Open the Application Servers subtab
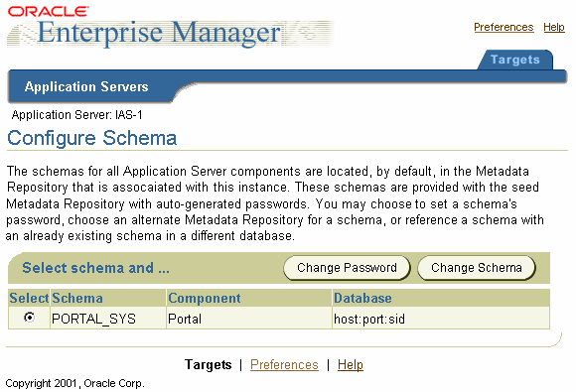 tap(86, 86)
